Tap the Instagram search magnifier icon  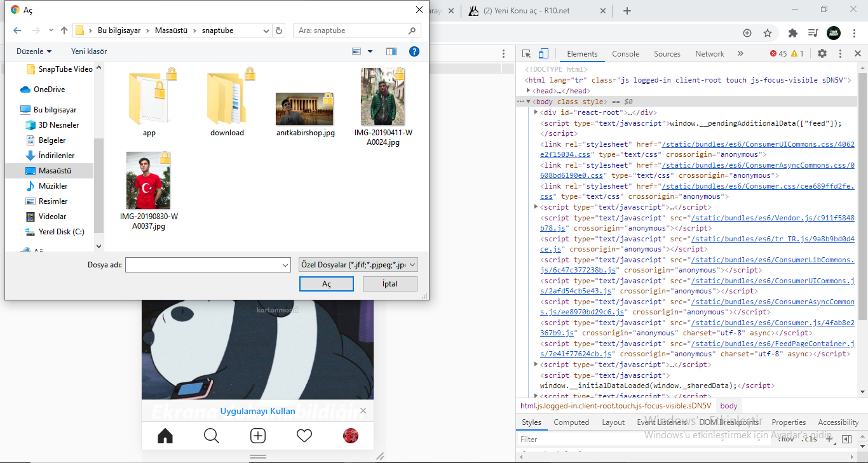(x=212, y=436)
